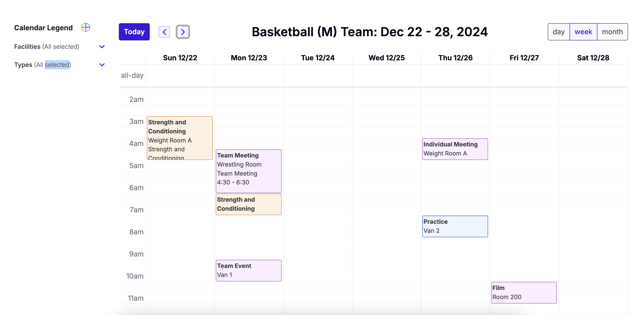
Task: Open Sunday Strength and Conditioning event
Action: point(180,138)
